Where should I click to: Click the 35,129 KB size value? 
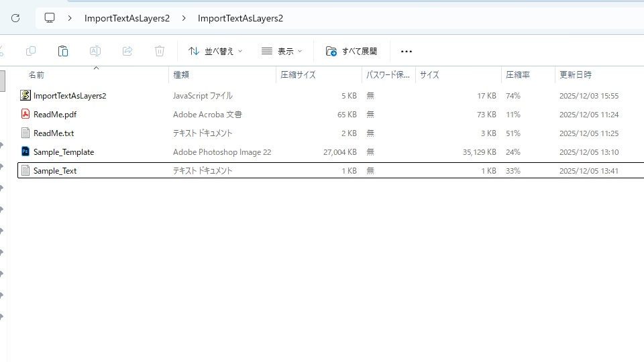coord(479,152)
